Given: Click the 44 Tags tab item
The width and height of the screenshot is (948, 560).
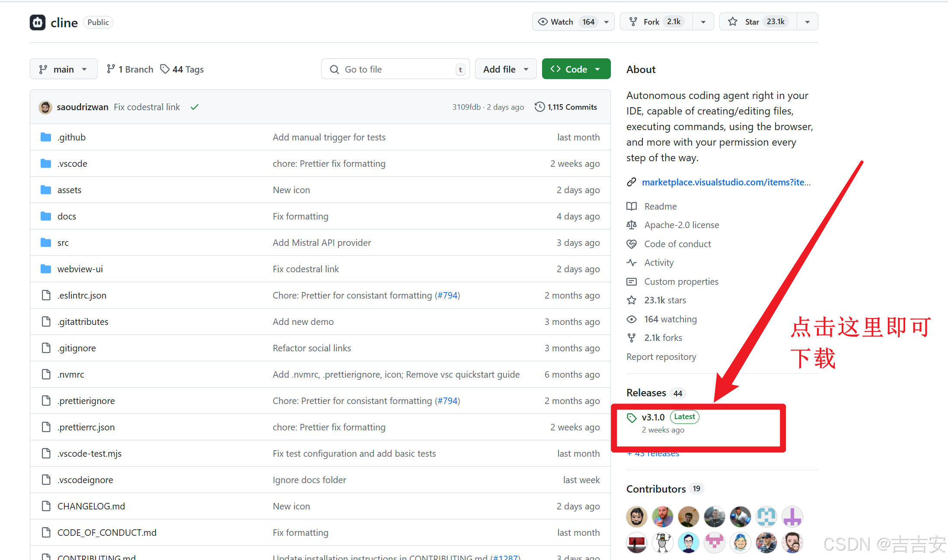Looking at the screenshot, I should click(181, 69).
